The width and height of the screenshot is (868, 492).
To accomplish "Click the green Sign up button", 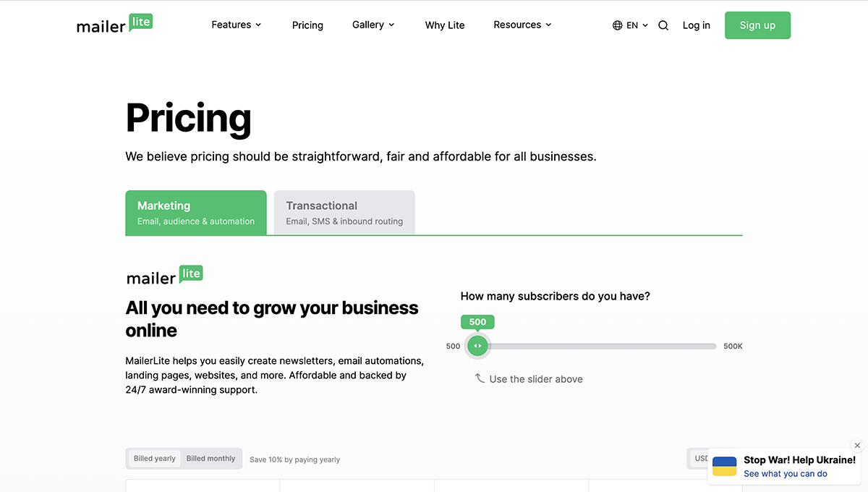I will point(757,25).
